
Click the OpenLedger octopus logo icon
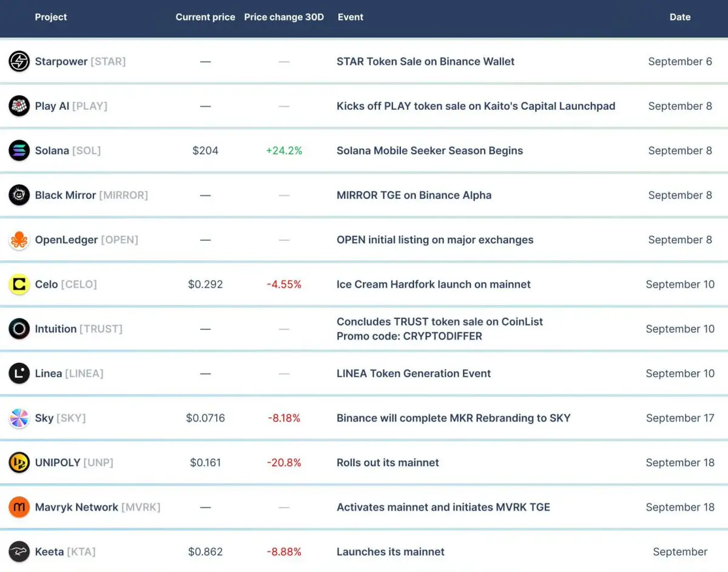tap(19, 240)
